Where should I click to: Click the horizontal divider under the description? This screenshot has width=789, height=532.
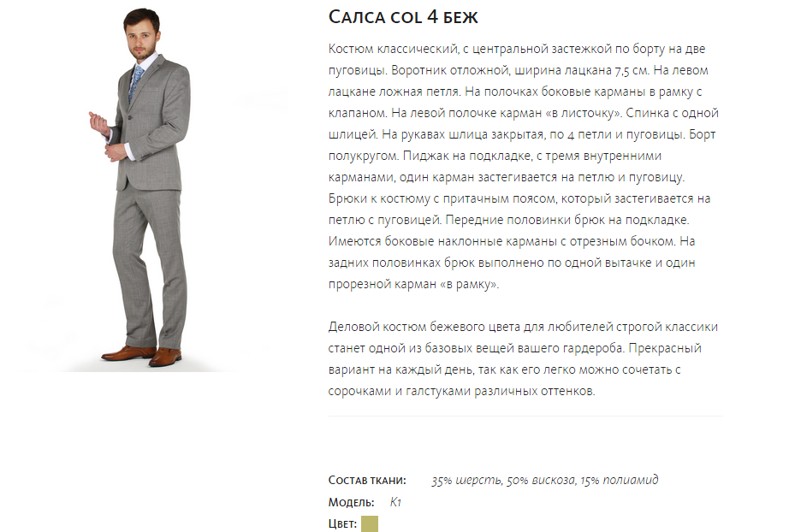[525, 416]
